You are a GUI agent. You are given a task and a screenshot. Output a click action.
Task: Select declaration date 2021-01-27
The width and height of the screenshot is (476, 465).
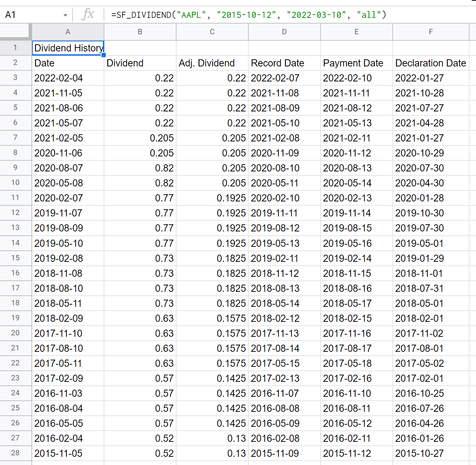pos(431,138)
